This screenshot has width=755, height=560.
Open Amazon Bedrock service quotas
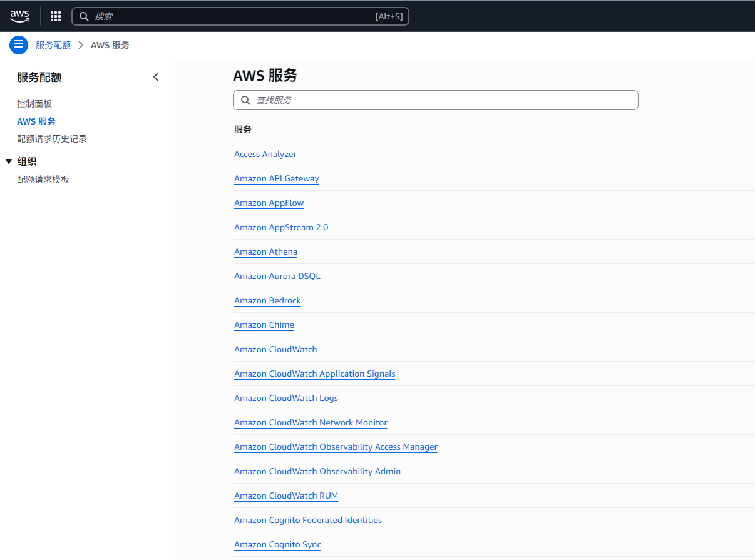pos(267,300)
